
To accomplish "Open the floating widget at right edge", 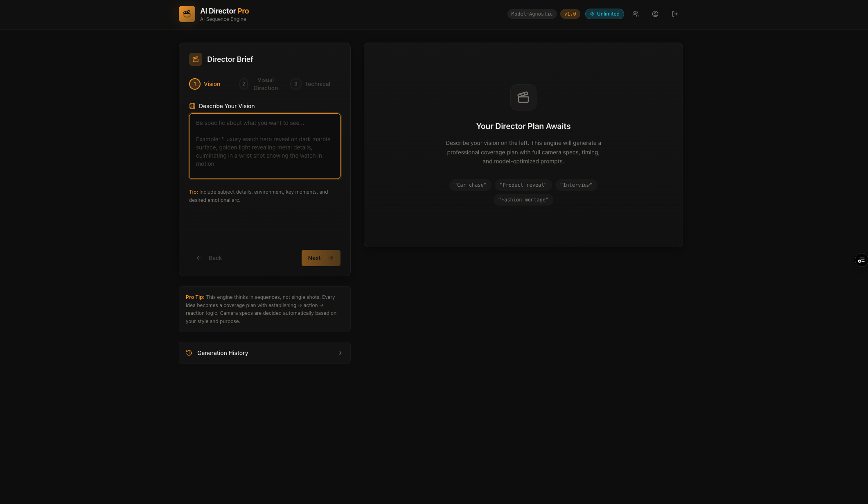I will pyautogui.click(x=861, y=260).
